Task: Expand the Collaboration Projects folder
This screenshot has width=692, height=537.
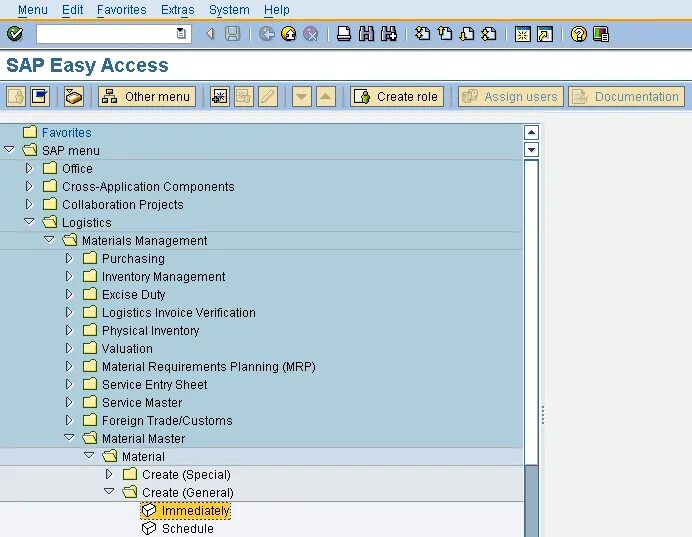Action: 29,204
